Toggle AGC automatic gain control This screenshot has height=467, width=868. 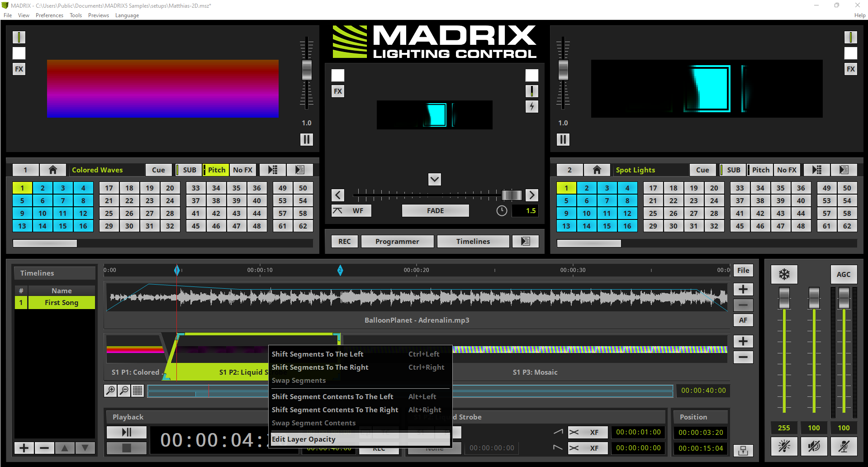(844, 274)
